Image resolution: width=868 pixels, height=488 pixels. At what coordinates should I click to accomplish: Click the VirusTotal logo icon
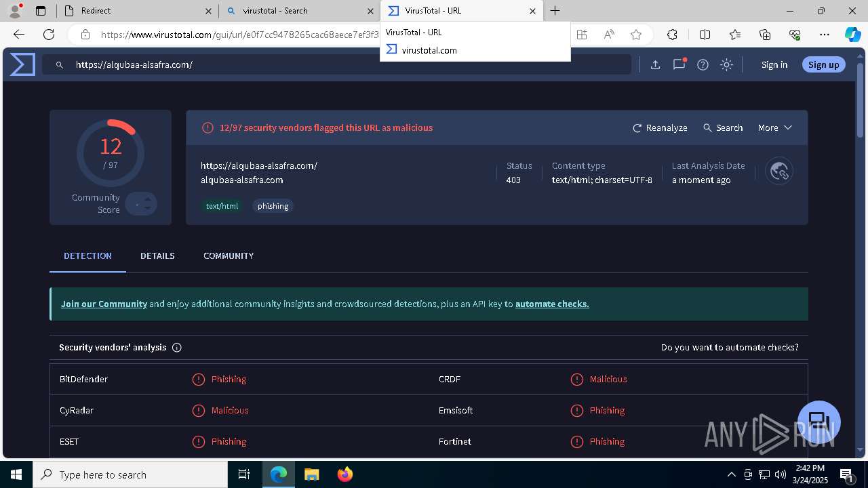22,64
